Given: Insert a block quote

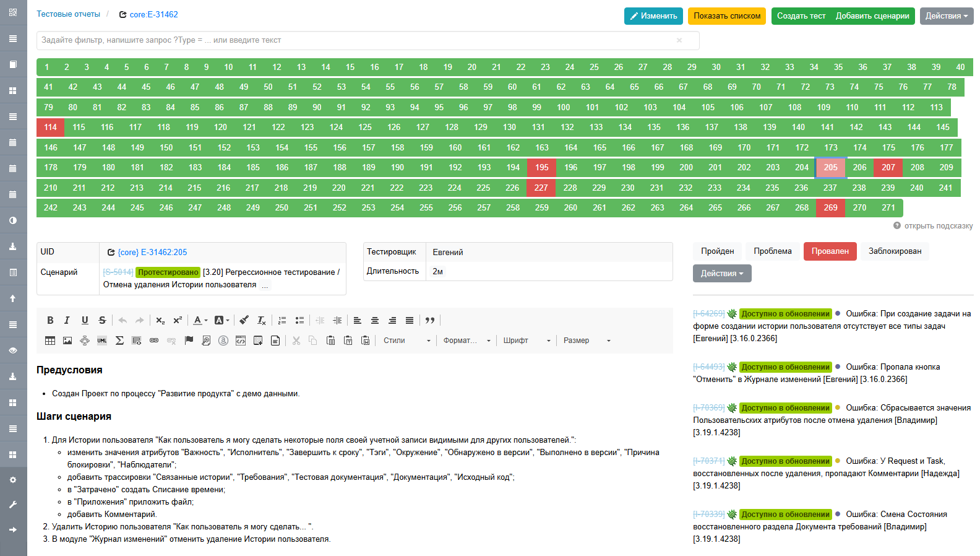Looking at the screenshot, I should coord(430,320).
